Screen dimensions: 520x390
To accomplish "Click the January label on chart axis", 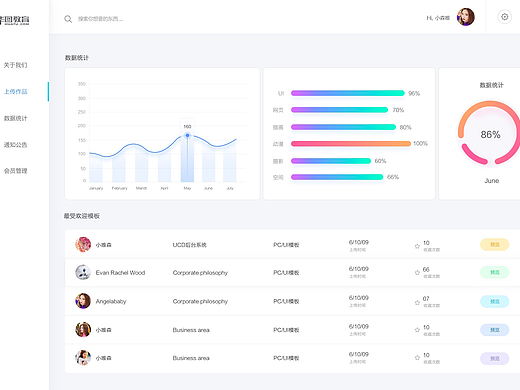I will click(x=96, y=188).
